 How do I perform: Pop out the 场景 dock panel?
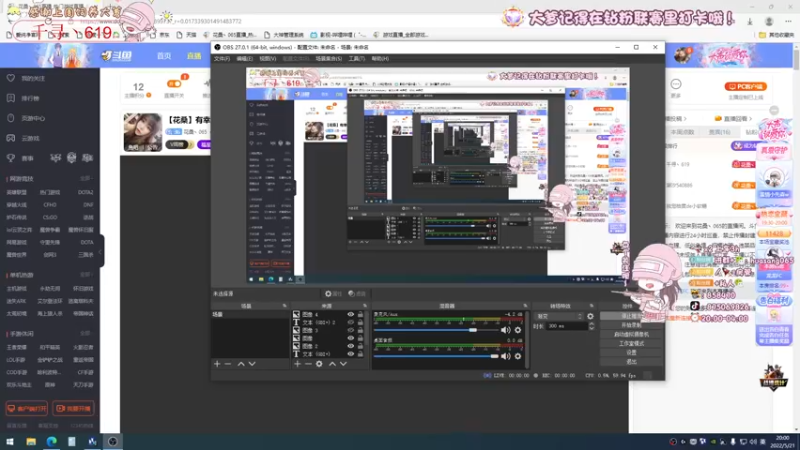coord(285,306)
